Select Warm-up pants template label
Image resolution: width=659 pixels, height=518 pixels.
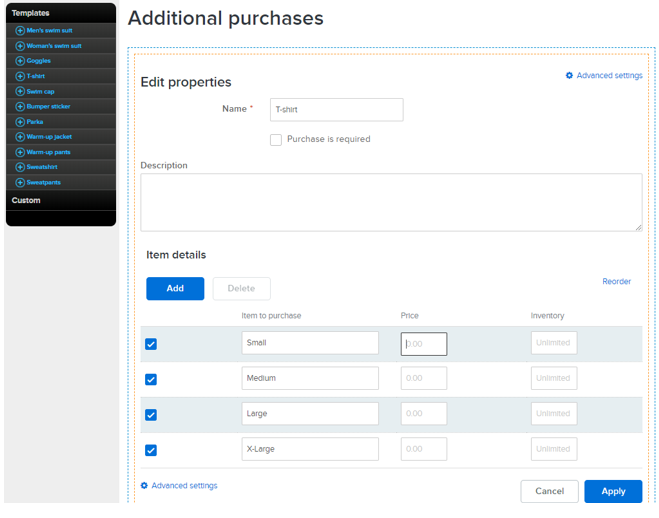coord(48,152)
